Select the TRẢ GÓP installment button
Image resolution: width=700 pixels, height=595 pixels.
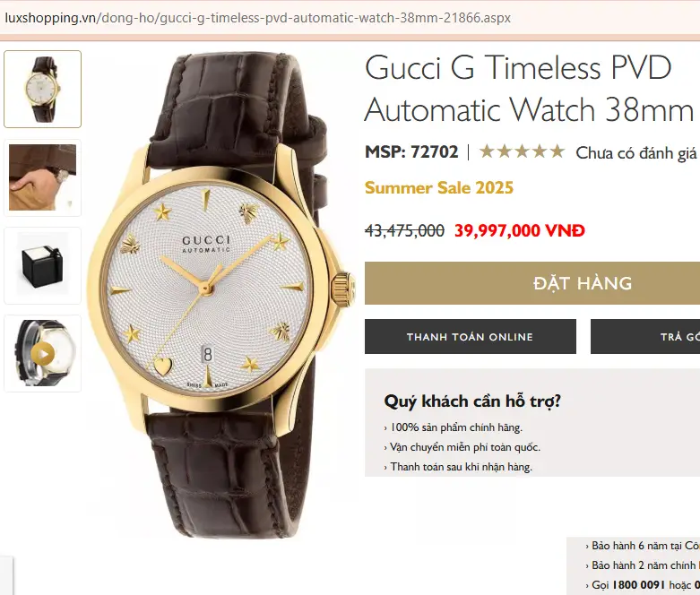[645, 337]
